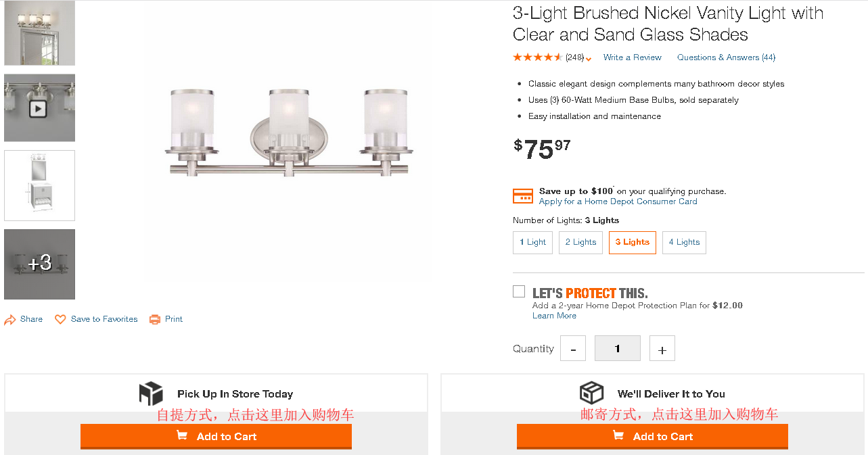Choose the 2 Lights option

580,242
